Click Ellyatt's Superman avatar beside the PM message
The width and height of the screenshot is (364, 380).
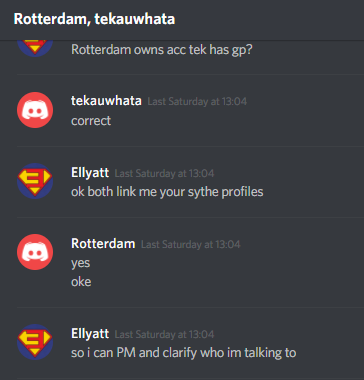pyautogui.click(x=35, y=342)
